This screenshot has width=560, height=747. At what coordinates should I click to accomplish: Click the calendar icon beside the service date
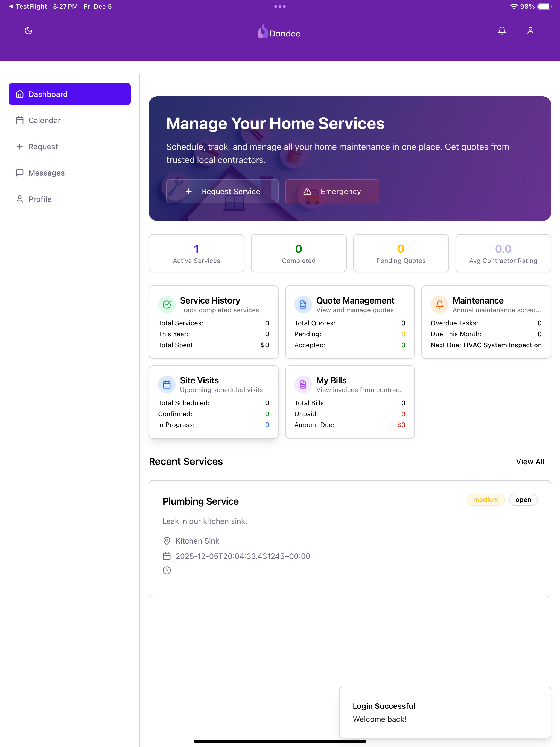(167, 556)
